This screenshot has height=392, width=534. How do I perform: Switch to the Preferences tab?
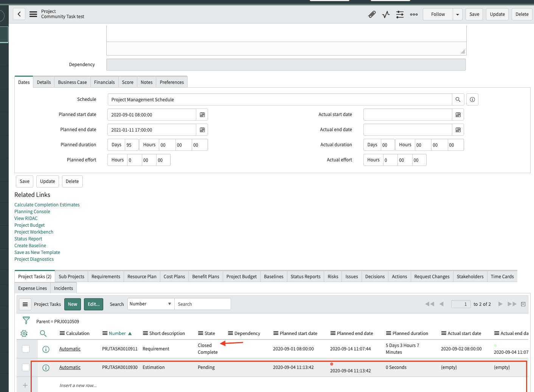click(x=172, y=82)
